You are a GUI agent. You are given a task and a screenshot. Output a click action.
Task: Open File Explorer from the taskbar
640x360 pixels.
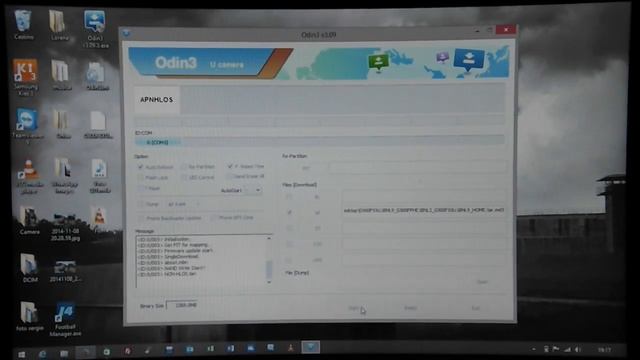click(x=64, y=353)
